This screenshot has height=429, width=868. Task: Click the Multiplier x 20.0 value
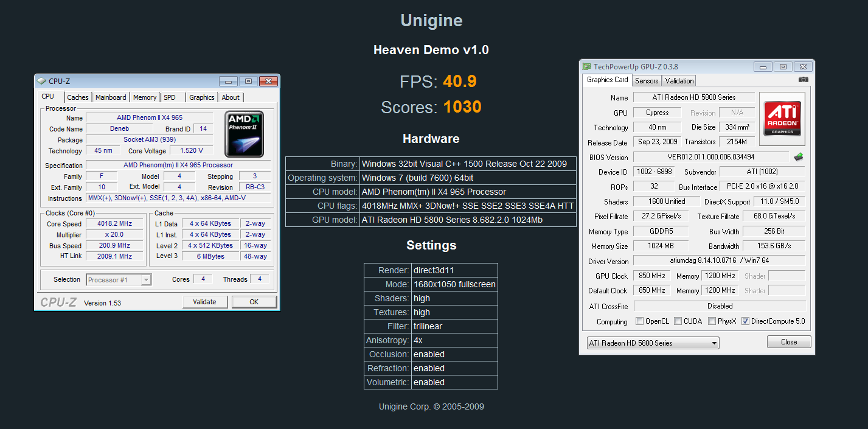click(115, 235)
